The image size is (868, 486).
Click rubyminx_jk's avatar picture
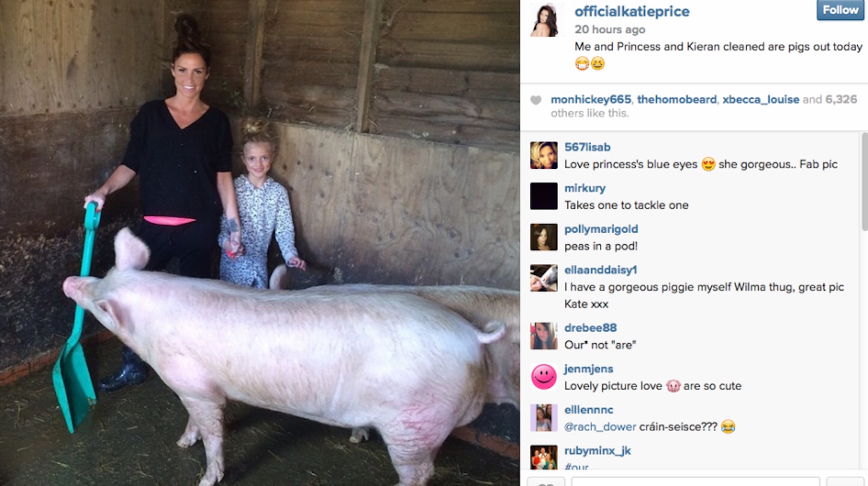point(544,458)
